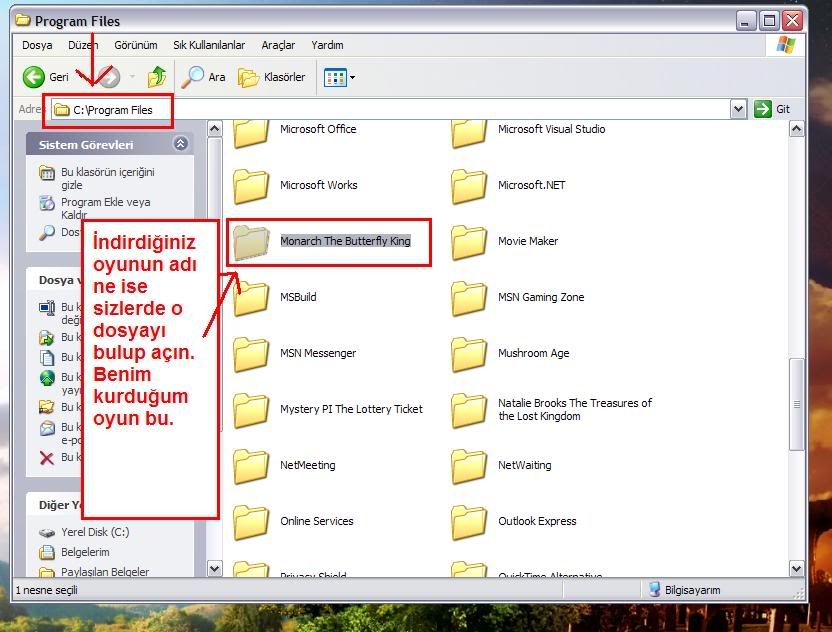Image resolution: width=832 pixels, height=632 pixels.
Task: Select the Mushroom Age folder icon
Action: (469, 354)
